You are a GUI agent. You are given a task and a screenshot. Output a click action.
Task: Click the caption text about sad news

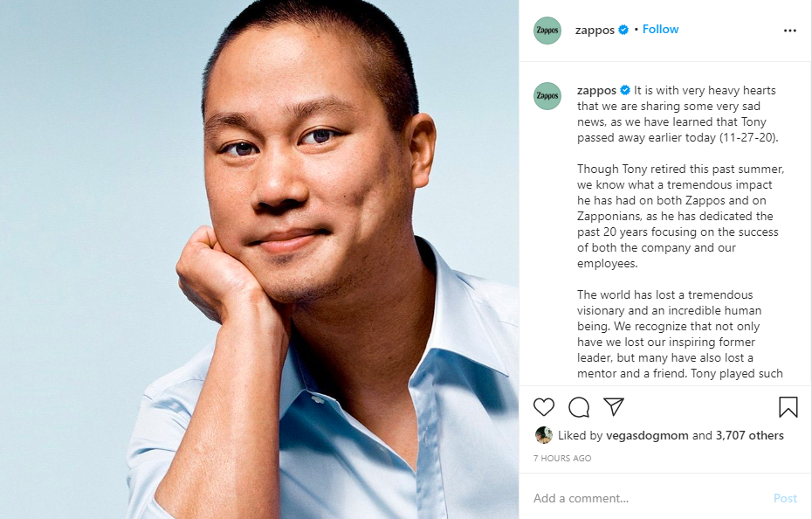(x=671, y=114)
